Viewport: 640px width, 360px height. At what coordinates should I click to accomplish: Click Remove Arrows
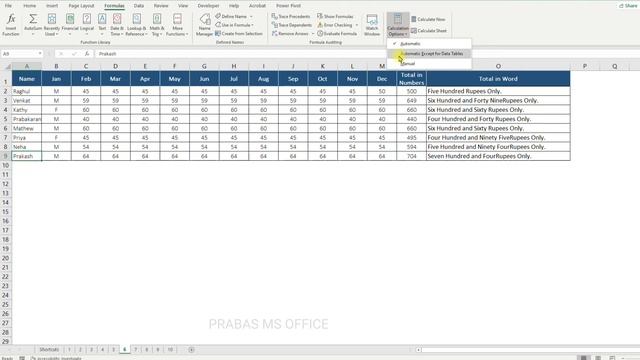click(290, 33)
